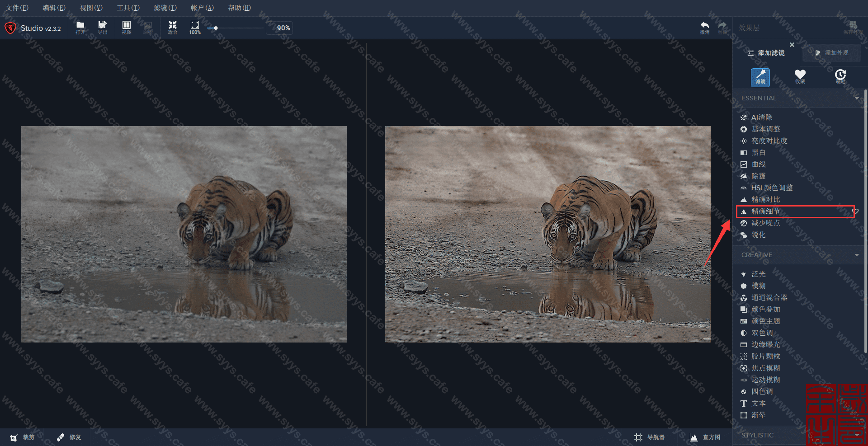The width and height of the screenshot is (868, 446).
Task: Toggle the 直方图 (Histogram) panel
Action: (x=705, y=437)
